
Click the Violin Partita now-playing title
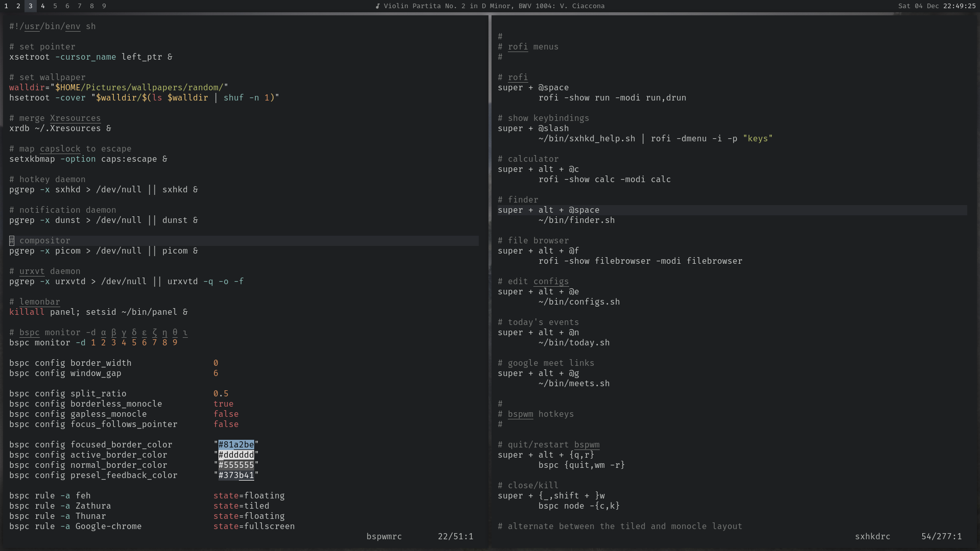[494, 6]
